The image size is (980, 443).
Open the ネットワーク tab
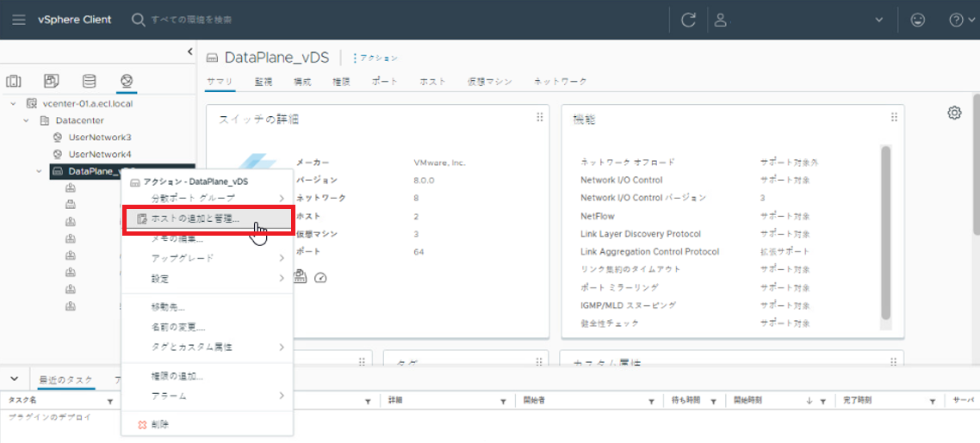tap(560, 82)
